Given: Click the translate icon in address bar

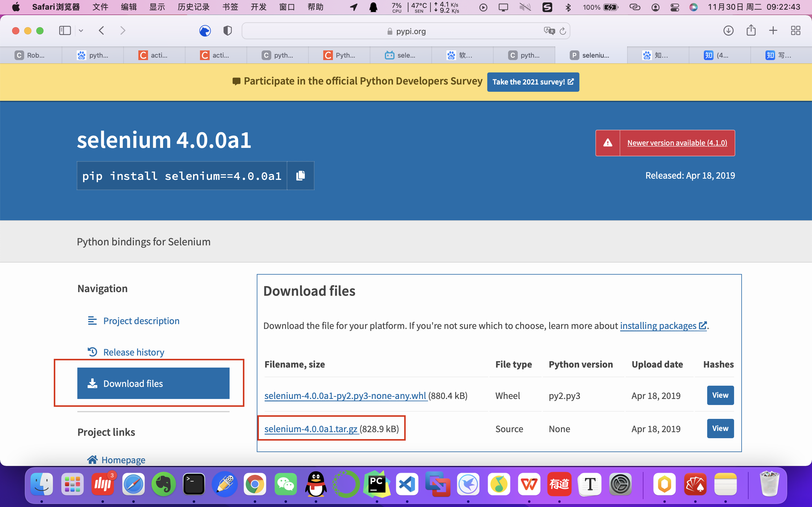Looking at the screenshot, I should (x=549, y=31).
